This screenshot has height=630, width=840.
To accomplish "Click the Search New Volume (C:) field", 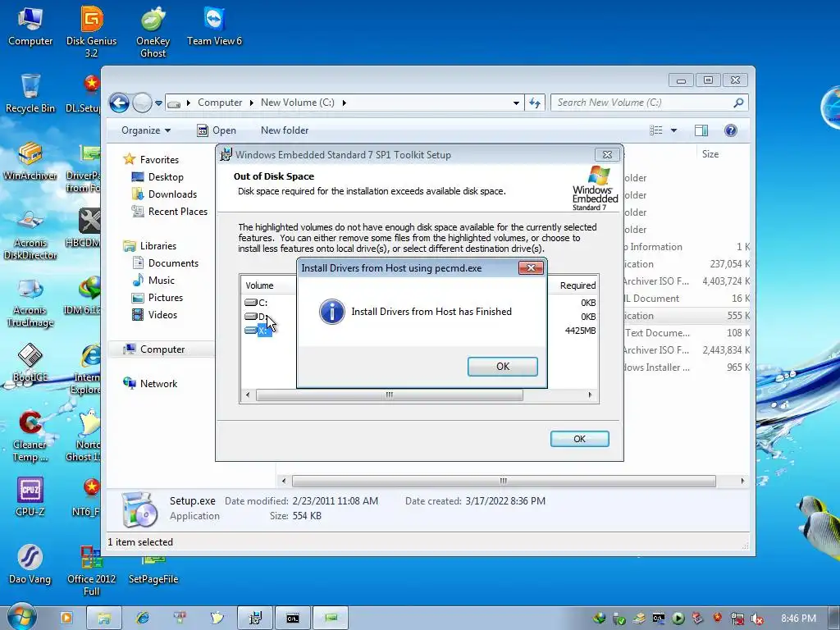I will [x=649, y=103].
